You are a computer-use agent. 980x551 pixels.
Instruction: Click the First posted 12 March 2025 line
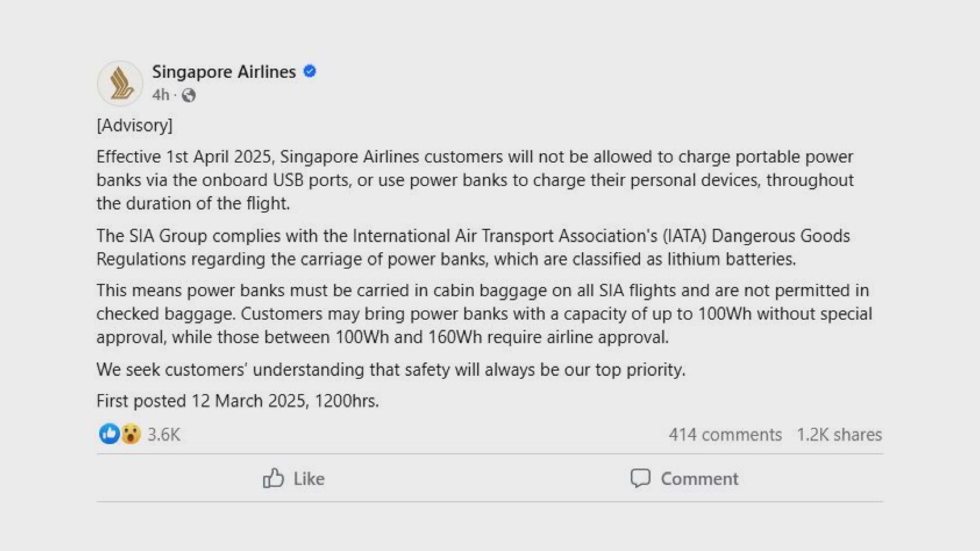click(x=238, y=400)
